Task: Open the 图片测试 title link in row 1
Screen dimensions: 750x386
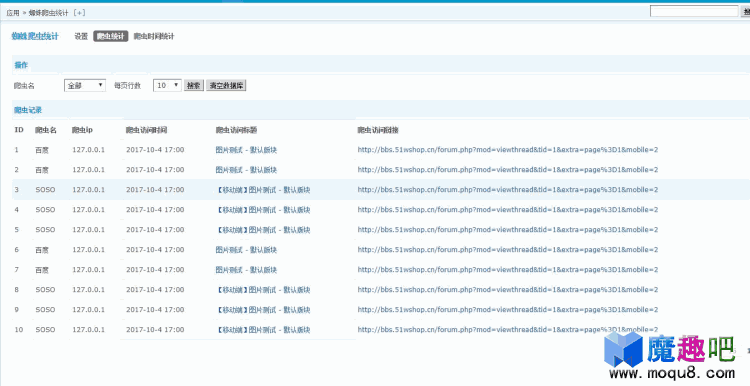Action: click(x=246, y=150)
